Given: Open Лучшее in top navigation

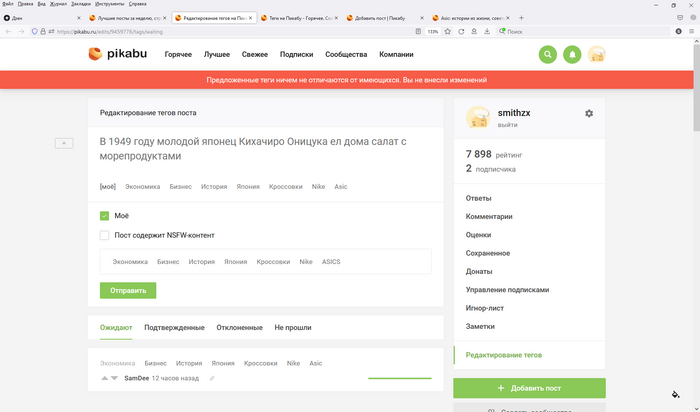Looking at the screenshot, I should coord(217,54).
